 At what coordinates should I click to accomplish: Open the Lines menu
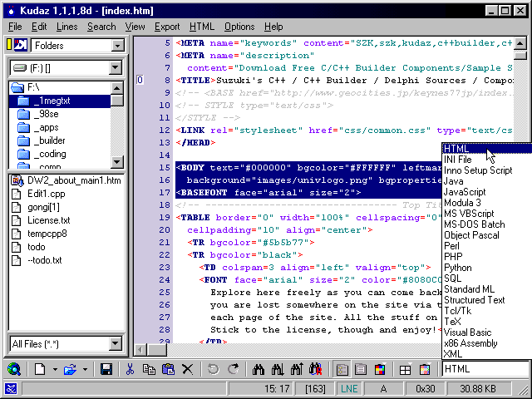tap(66, 27)
